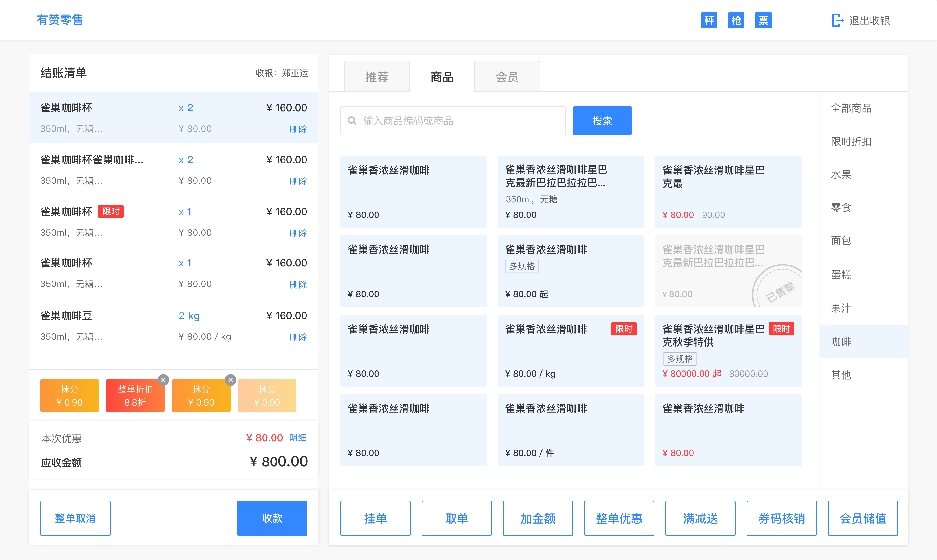Click the 挂单 button
This screenshot has width=937, height=560.
(x=375, y=518)
